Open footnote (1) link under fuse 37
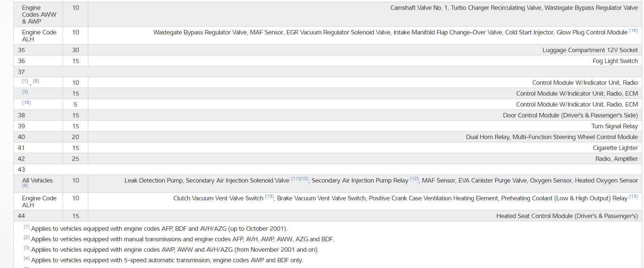644x268 pixels. tap(25, 81)
